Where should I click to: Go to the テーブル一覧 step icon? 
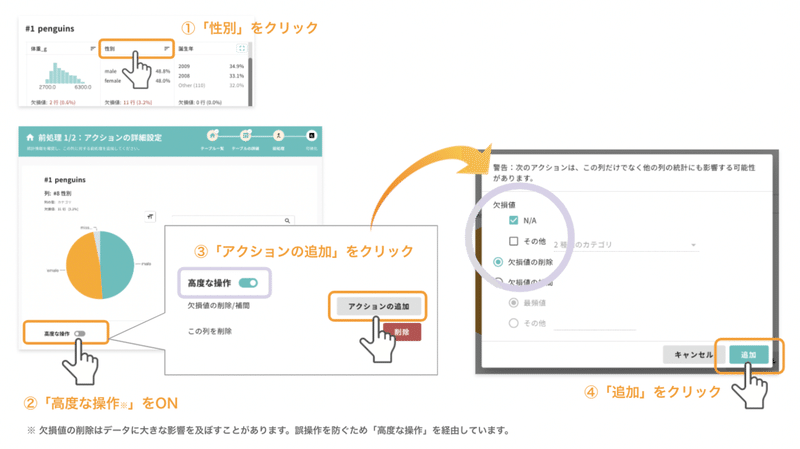(x=212, y=135)
